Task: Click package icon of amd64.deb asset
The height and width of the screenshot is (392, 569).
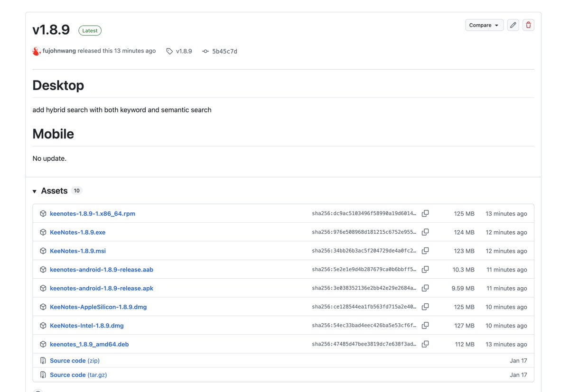Action: (43, 344)
